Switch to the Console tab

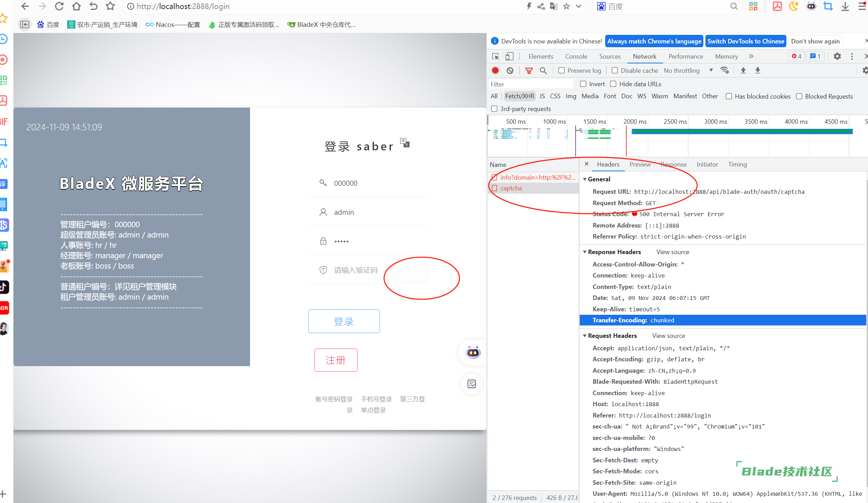[x=576, y=57]
